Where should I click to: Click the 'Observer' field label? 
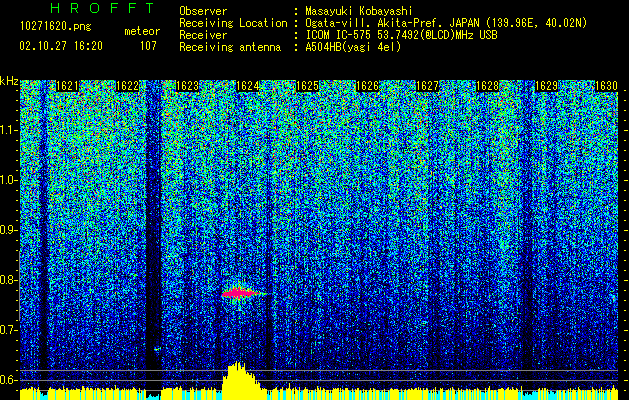pyautogui.click(x=203, y=11)
